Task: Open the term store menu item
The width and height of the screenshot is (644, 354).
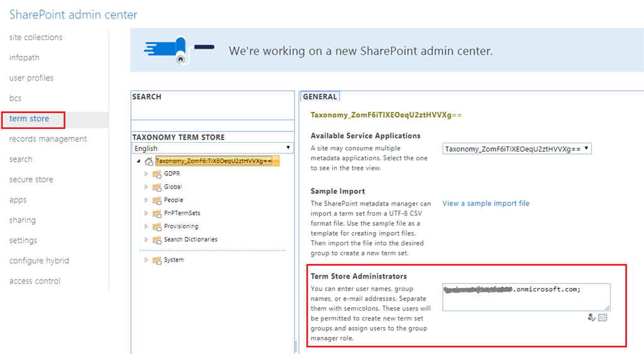Action: [x=29, y=119]
